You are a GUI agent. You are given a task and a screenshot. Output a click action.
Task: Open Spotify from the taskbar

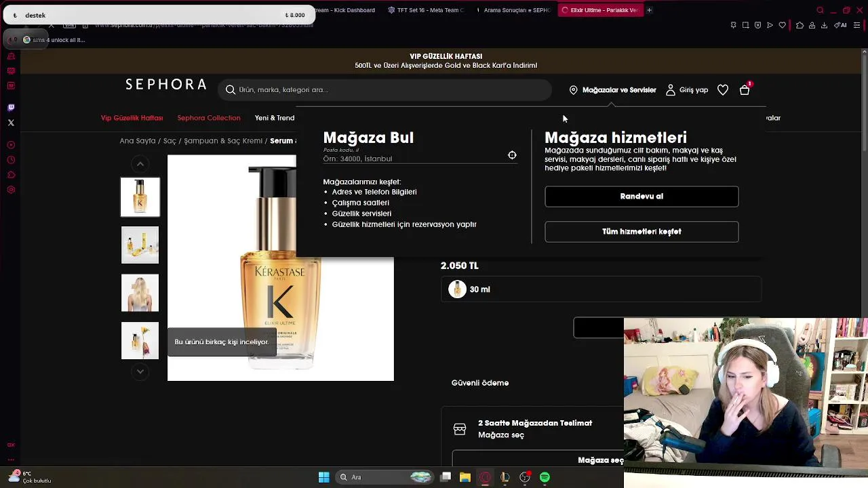545,477
